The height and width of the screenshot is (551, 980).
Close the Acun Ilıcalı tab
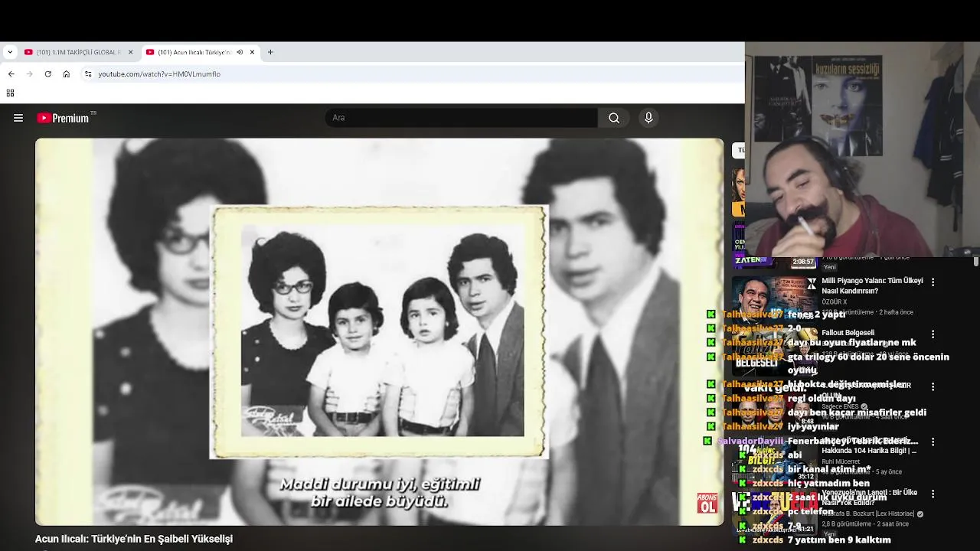coord(252,52)
